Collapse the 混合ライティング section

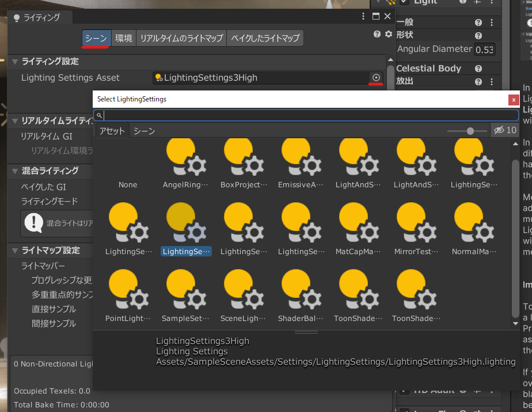pyautogui.click(x=15, y=171)
